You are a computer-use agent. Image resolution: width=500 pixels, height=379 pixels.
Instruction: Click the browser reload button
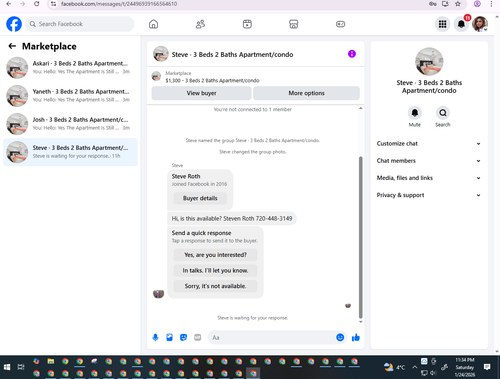[x=36, y=4]
